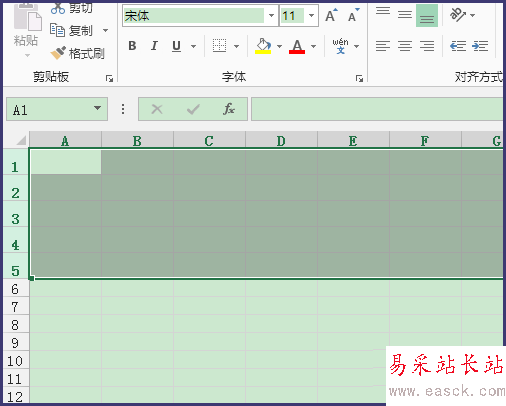Click Insert Function fx icon

click(229, 109)
